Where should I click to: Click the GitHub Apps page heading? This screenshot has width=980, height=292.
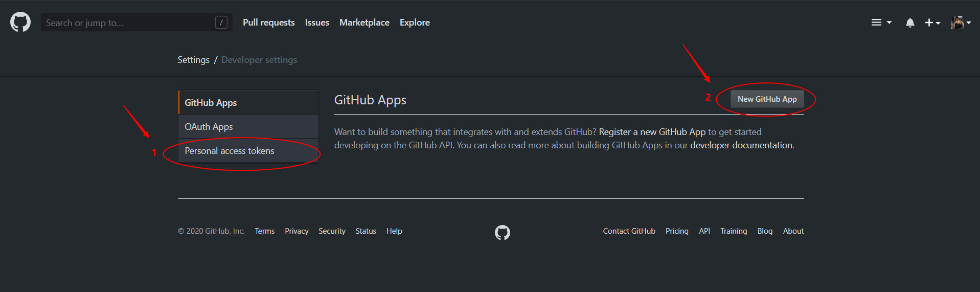tap(370, 100)
